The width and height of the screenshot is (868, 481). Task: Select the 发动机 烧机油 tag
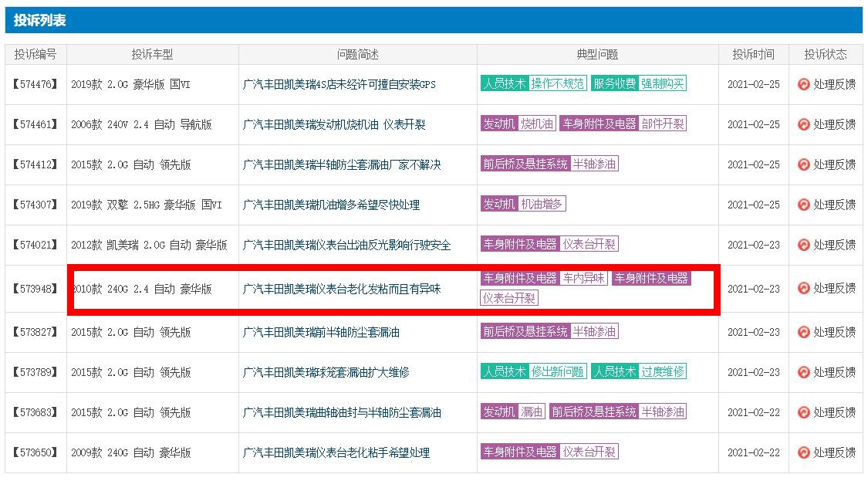[518, 124]
